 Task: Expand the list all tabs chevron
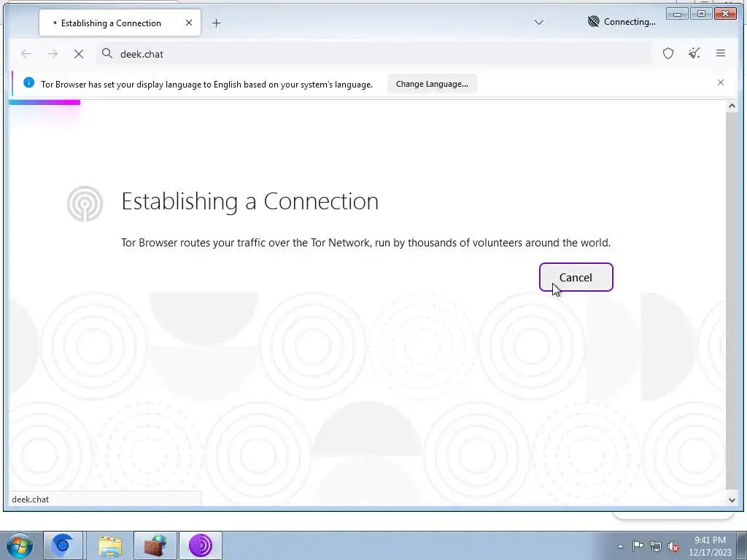tap(539, 23)
